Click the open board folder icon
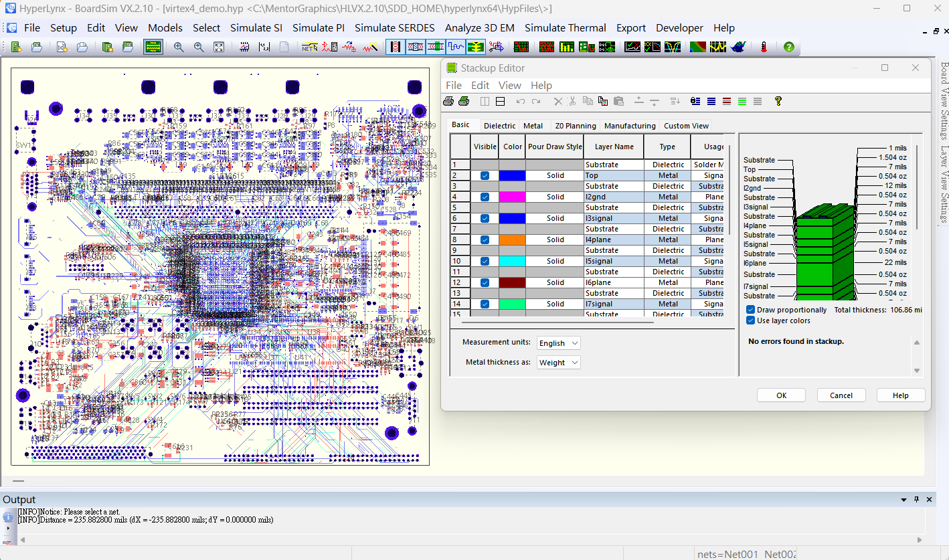Screen dimensions: 949x560 [x=37, y=47]
